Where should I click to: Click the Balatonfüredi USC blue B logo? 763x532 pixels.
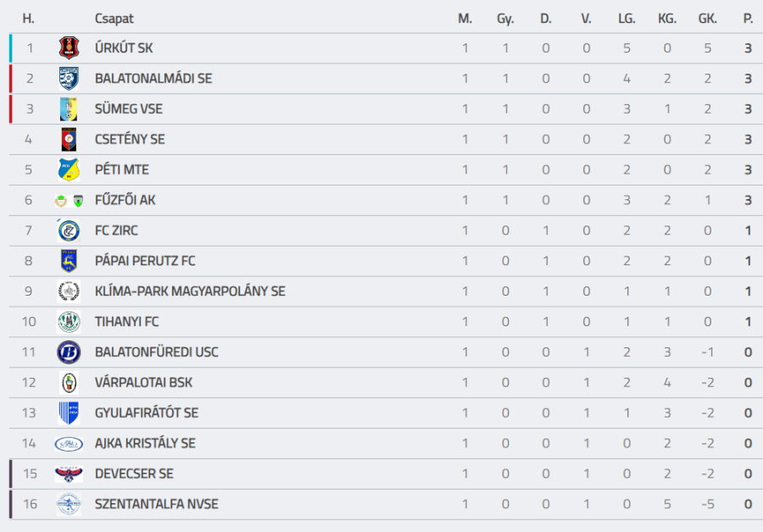69,352
